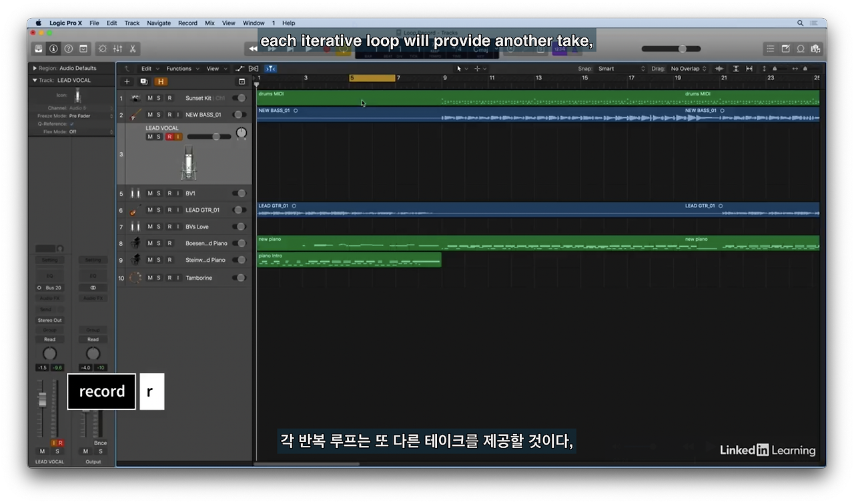Open the Functions dropdown menu
Screen dimensions: 854x504
point(181,69)
